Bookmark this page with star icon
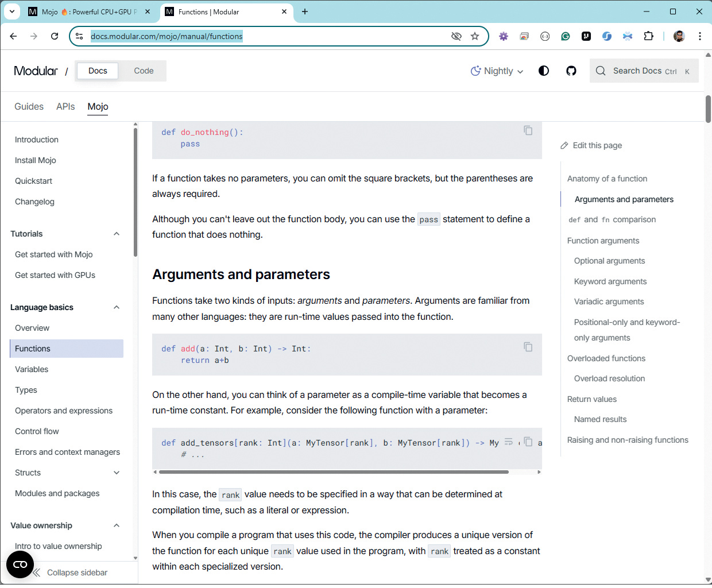 [x=475, y=36]
